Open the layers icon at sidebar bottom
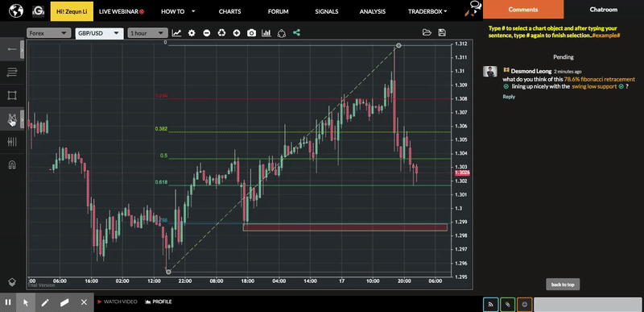The image size is (644, 312). tap(12, 282)
